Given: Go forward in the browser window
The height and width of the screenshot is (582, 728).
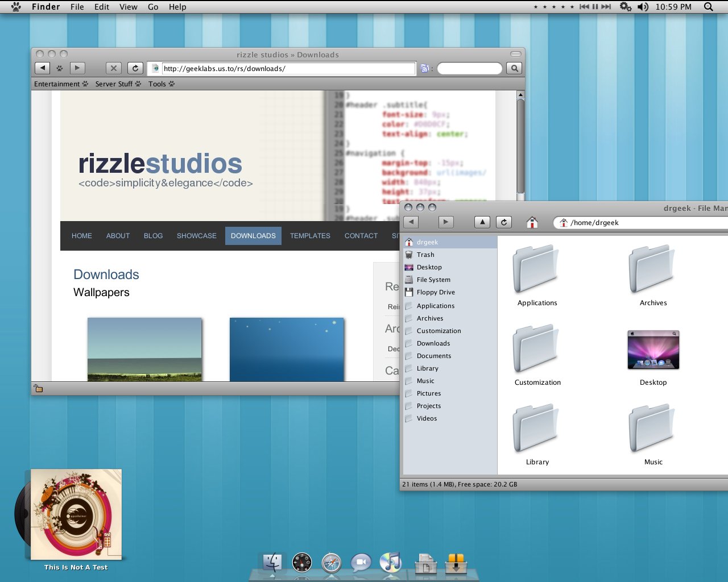Looking at the screenshot, I should (x=77, y=68).
